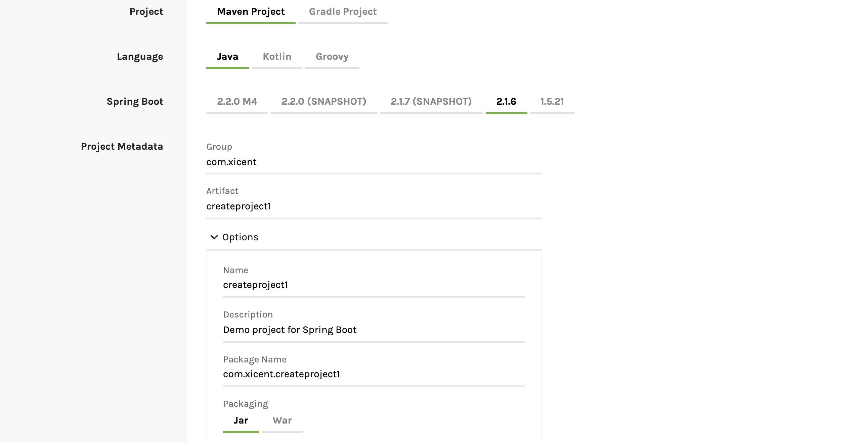Pick Spring Boot 2.1.7 (SNAPSHOT)
This screenshot has height=443, width=868.
click(x=431, y=102)
